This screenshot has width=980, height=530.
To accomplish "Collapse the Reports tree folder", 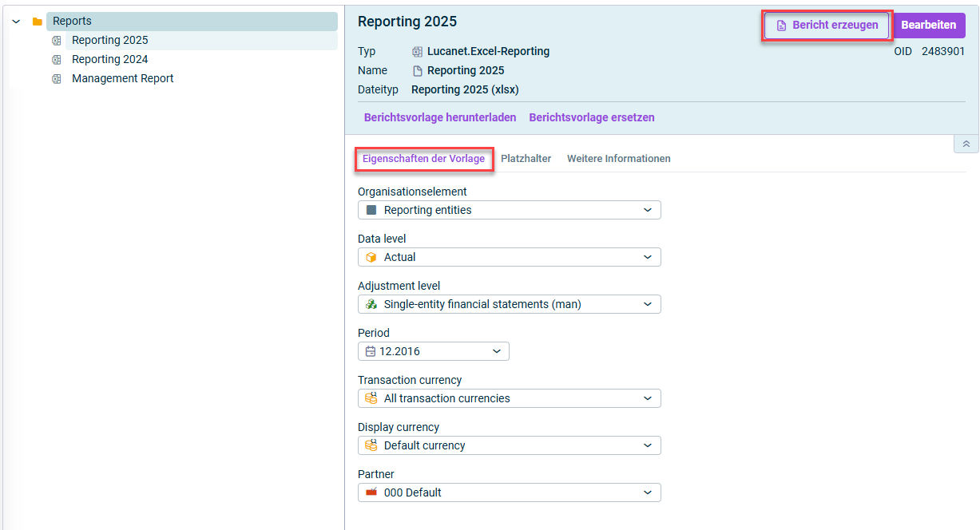I will [x=16, y=22].
